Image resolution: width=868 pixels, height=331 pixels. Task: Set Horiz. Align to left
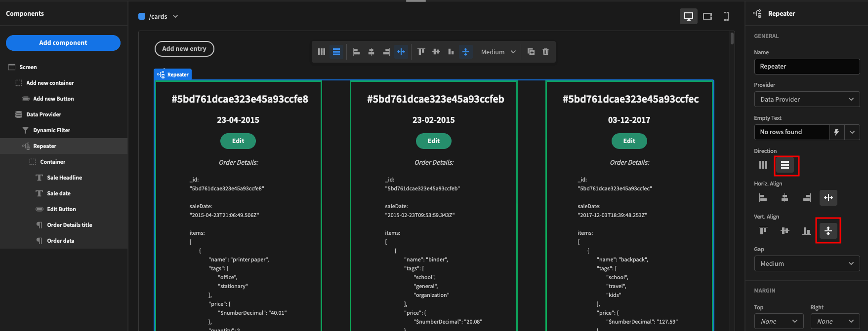click(x=763, y=198)
